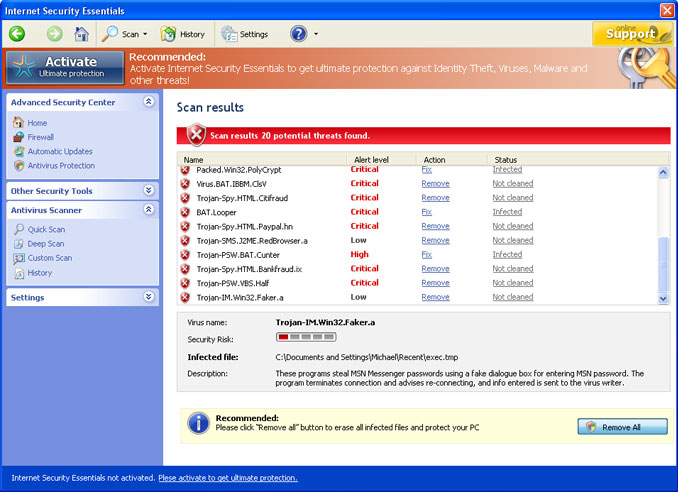
Task: Open Antivirus Protection in sidebar
Action: (x=61, y=166)
